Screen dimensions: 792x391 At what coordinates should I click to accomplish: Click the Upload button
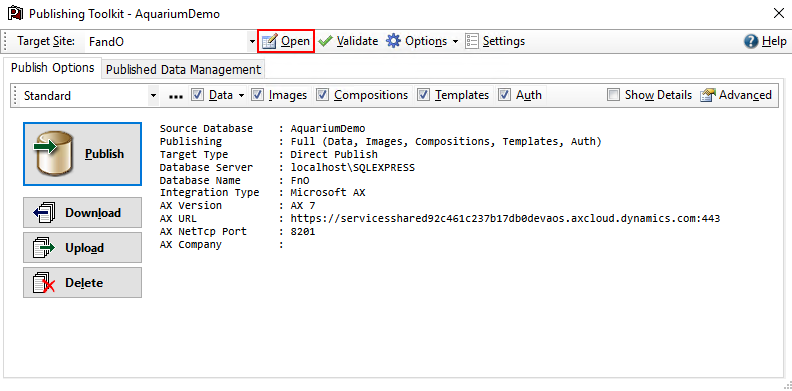tap(82, 248)
